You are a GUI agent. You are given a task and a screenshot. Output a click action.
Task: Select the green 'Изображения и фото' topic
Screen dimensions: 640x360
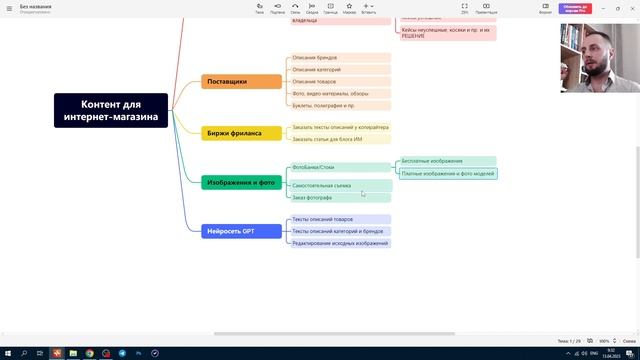242,182
